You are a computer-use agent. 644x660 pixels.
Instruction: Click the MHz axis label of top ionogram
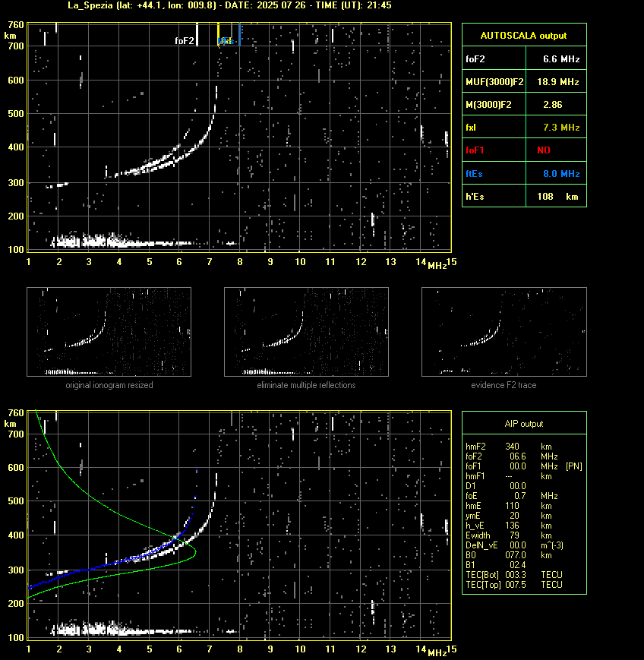[x=437, y=266]
